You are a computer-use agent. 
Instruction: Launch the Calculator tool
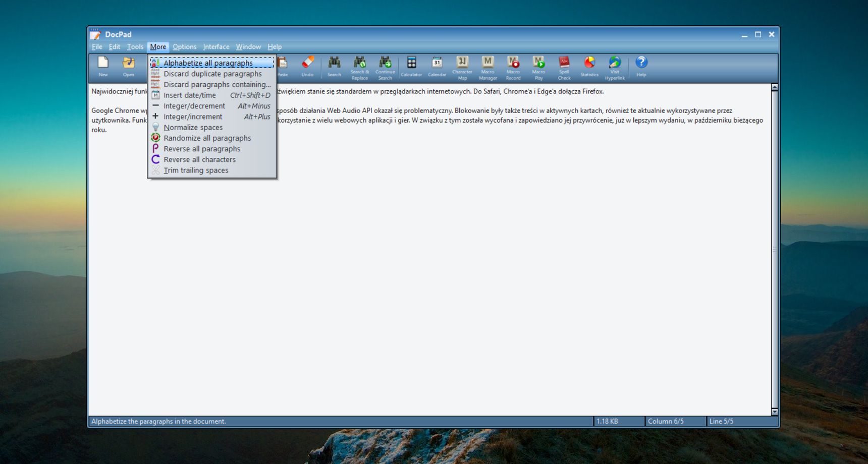pos(411,67)
